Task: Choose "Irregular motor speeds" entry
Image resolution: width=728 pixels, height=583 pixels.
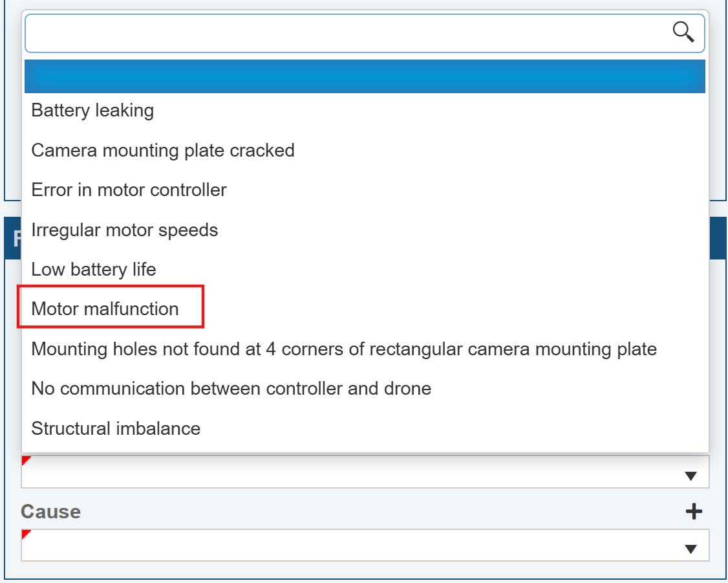Action: 125,230
